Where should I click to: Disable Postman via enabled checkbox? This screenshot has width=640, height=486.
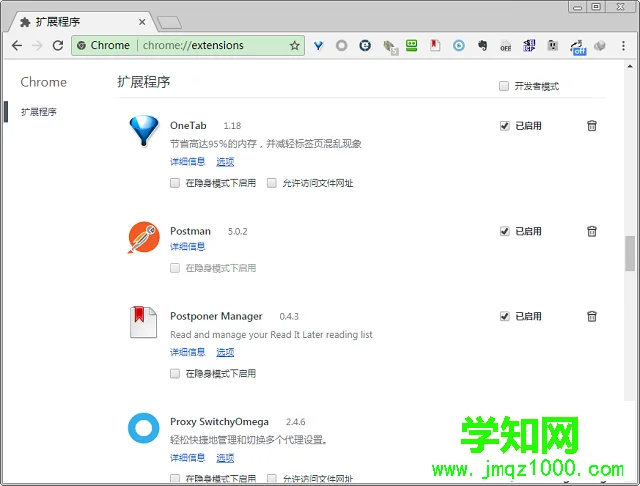[505, 231]
